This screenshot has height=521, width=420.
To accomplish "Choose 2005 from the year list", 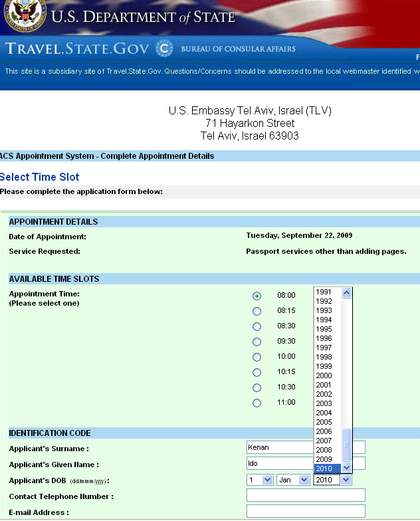I will (324, 422).
